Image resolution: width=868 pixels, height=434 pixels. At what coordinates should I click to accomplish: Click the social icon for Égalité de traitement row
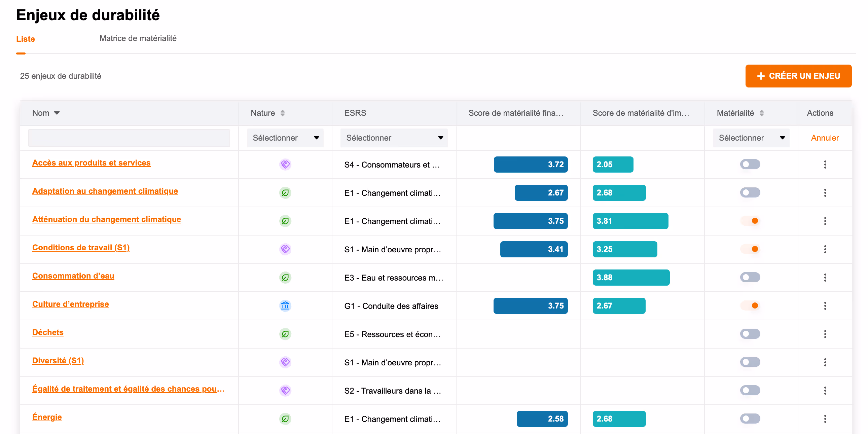point(285,391)
